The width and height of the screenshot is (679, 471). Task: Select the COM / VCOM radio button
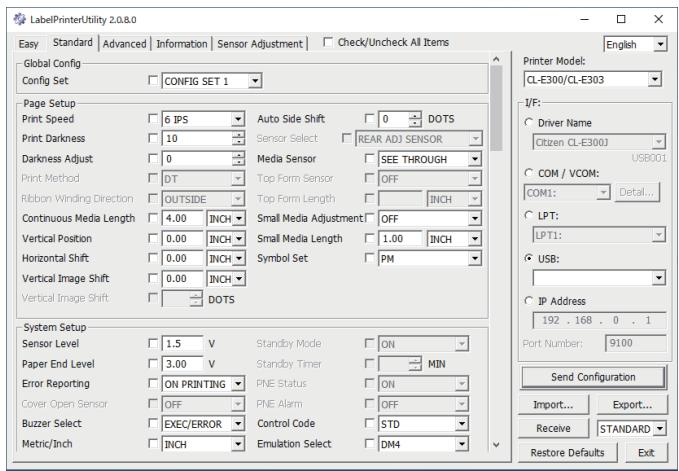pyautogui.click(x=529, y=173)
